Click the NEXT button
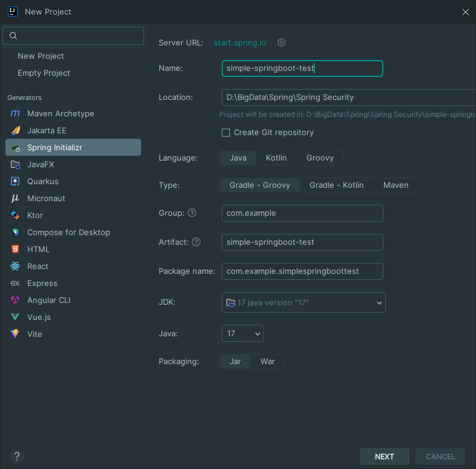476x469 pixels. (x=385, y=456)
